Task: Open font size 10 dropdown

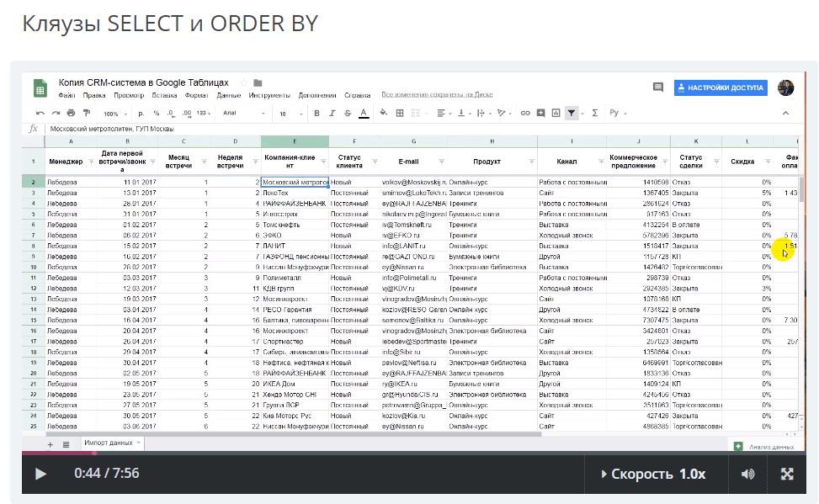Action: [x=291, y=114]
